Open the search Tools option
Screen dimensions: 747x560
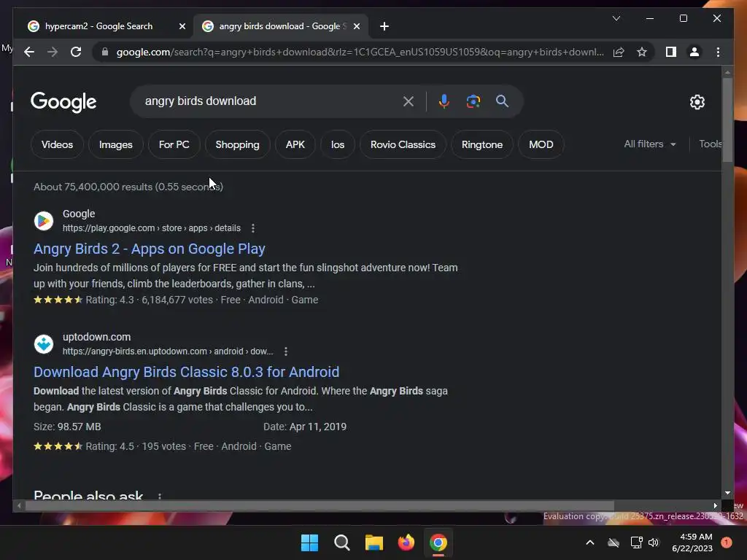pos(711,144)
